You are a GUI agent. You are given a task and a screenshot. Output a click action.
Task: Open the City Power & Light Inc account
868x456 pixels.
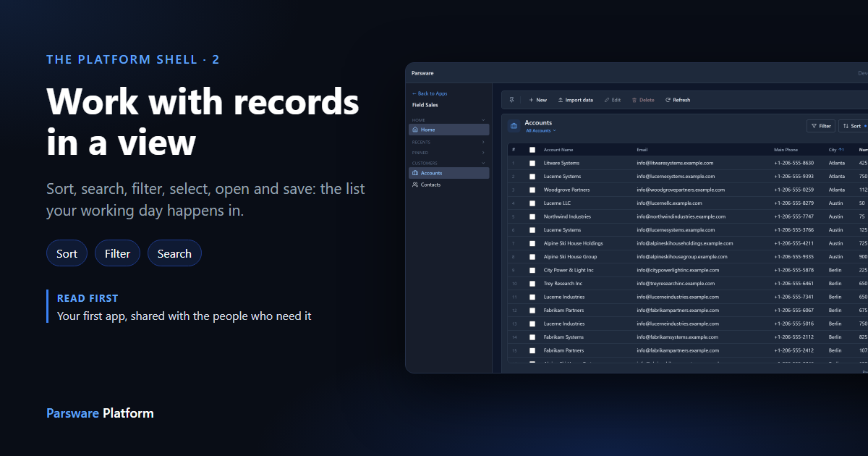(x=569, y=270)
